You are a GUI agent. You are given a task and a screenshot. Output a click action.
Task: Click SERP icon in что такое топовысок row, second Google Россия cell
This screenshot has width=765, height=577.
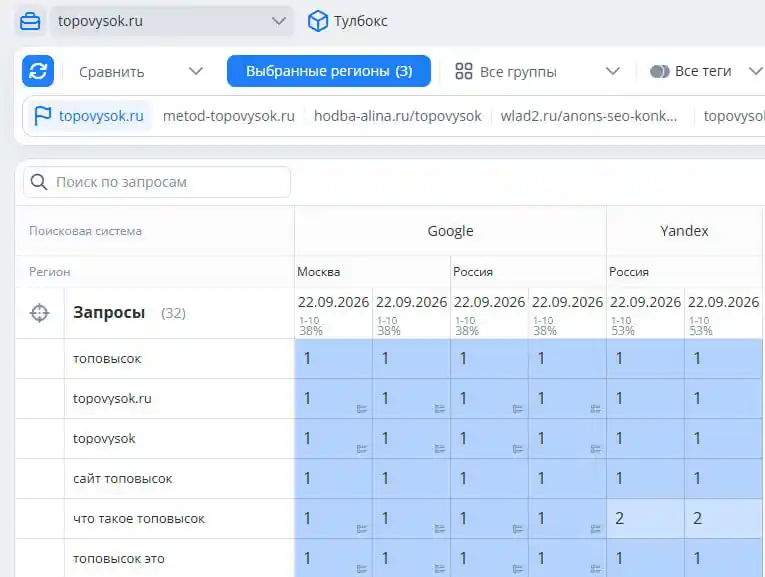click(x=595, y=529)
